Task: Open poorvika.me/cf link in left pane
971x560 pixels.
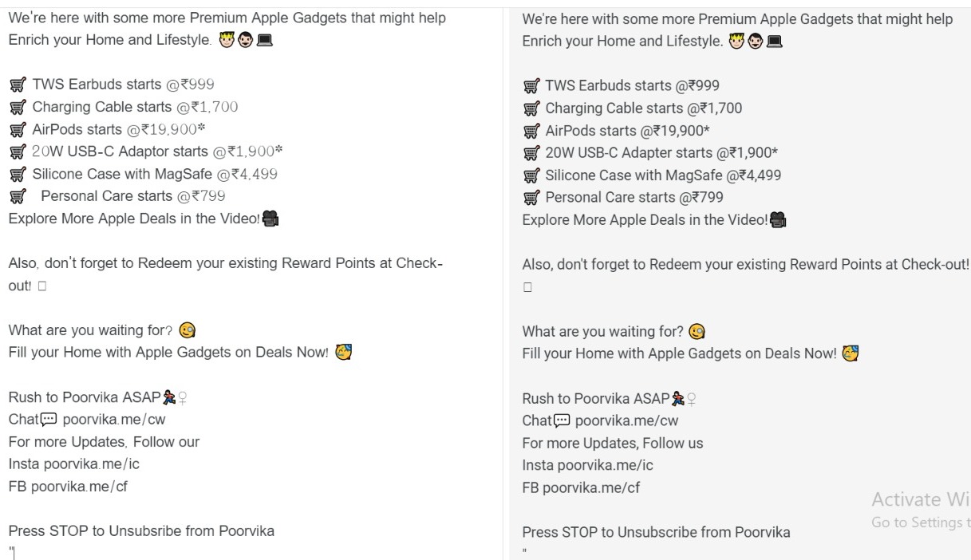Action: 79,487
